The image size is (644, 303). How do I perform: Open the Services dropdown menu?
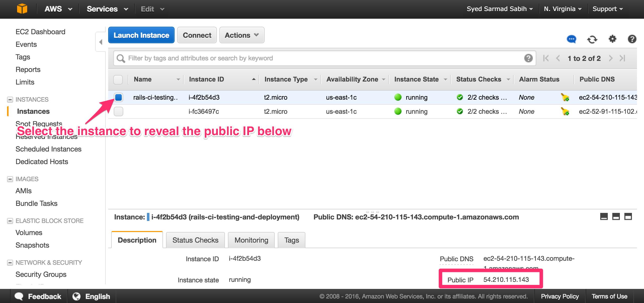point(107,9)
